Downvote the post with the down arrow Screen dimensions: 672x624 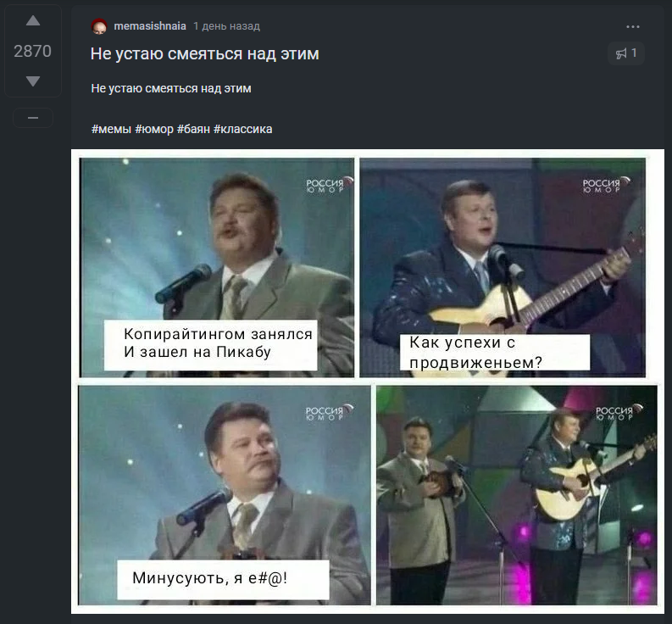click(x=33, y=81)
